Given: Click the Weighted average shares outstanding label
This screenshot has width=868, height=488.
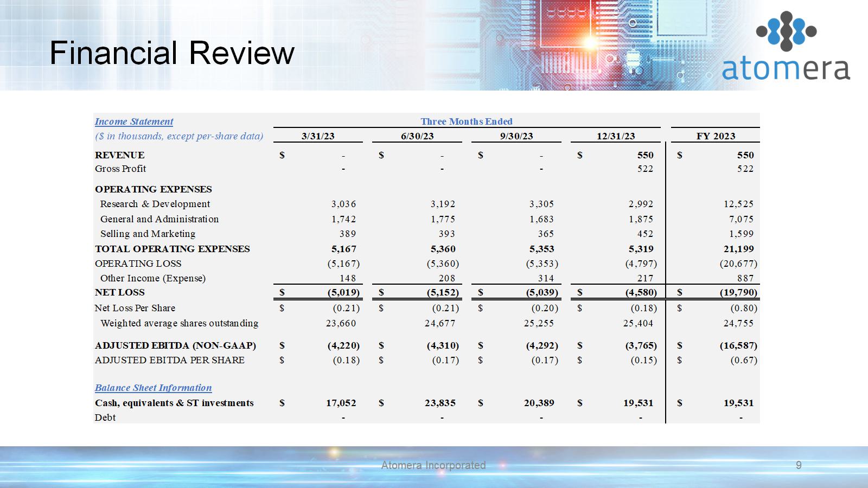Looking at the screenshot, I should tap(179, 323).
